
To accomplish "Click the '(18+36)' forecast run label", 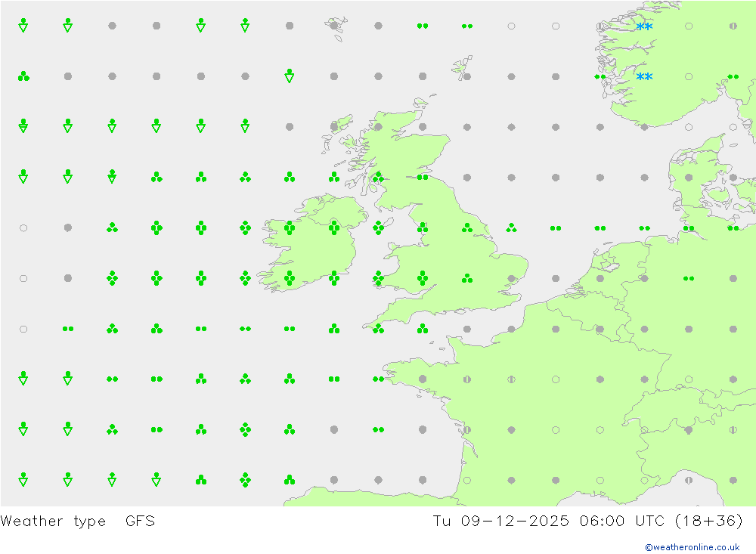I will coord(709,521).
